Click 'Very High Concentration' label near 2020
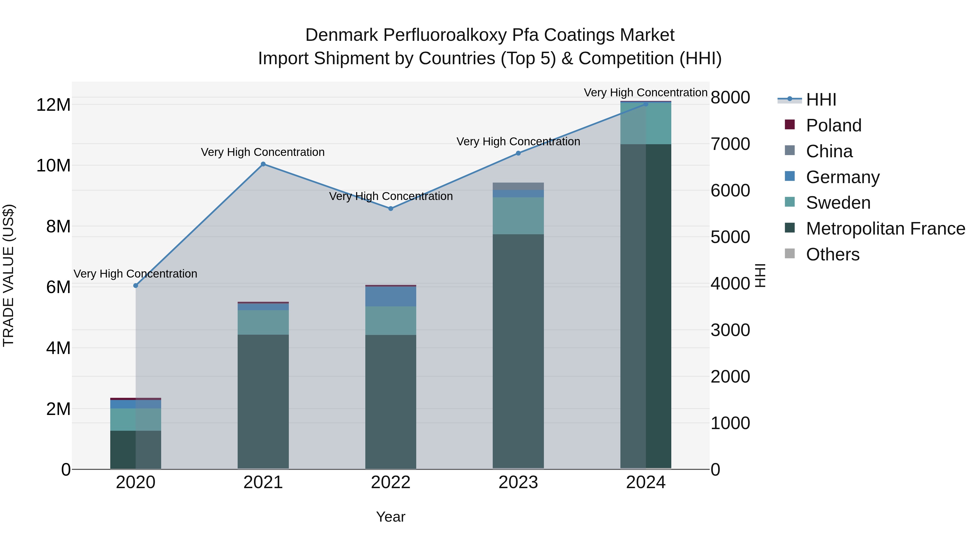The image size is (980, 551). click(136, 274)
